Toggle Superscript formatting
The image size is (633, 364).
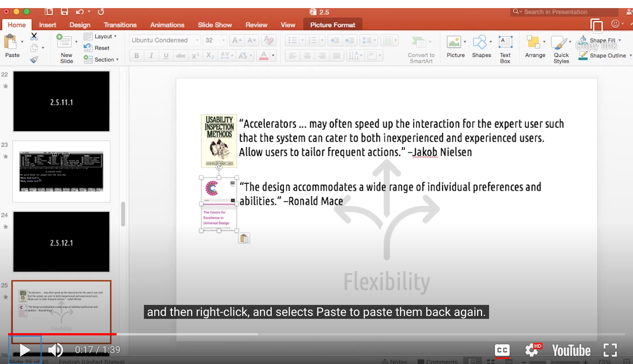195,55
